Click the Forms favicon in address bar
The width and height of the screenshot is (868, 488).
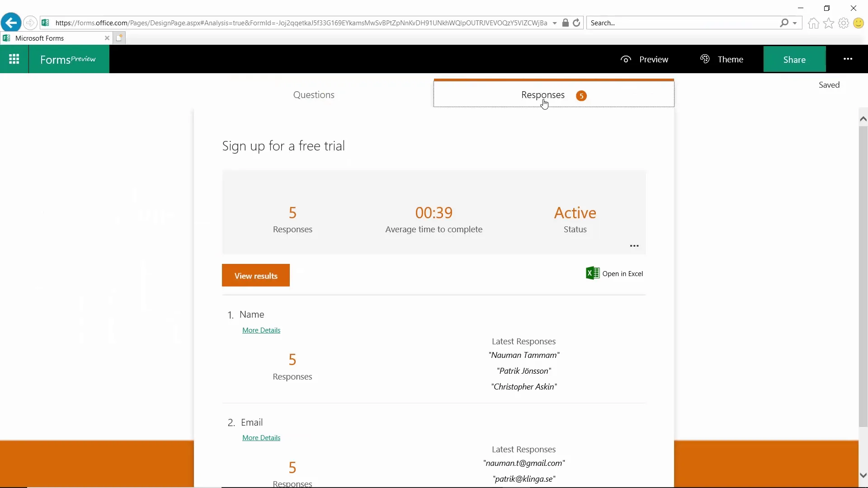[x=45, y=23]
